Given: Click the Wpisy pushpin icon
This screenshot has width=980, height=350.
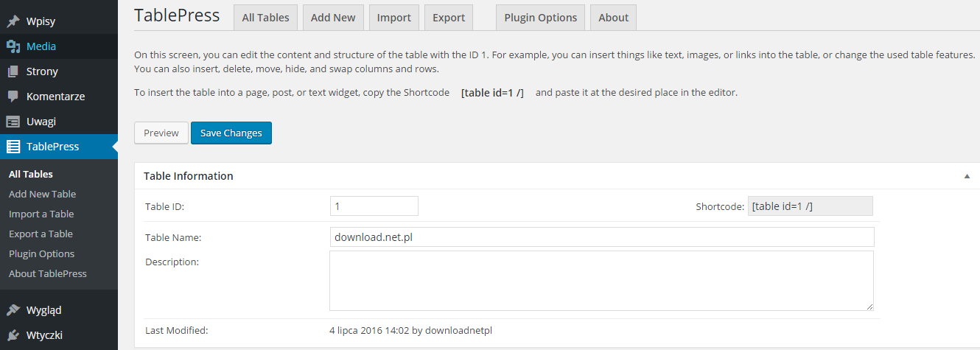Looking at the screenshot, I should coord(13,21).
